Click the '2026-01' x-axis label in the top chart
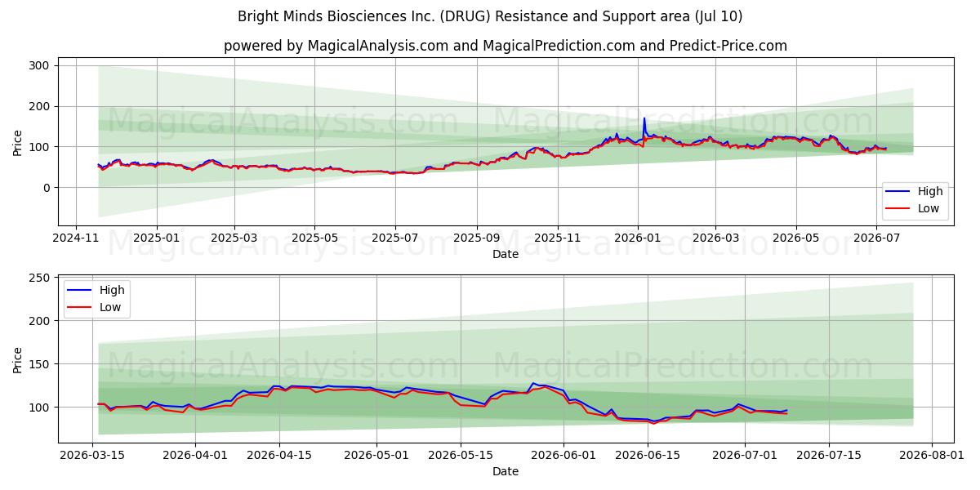Viewport: 980px width, 490px height. pos(638,238)
